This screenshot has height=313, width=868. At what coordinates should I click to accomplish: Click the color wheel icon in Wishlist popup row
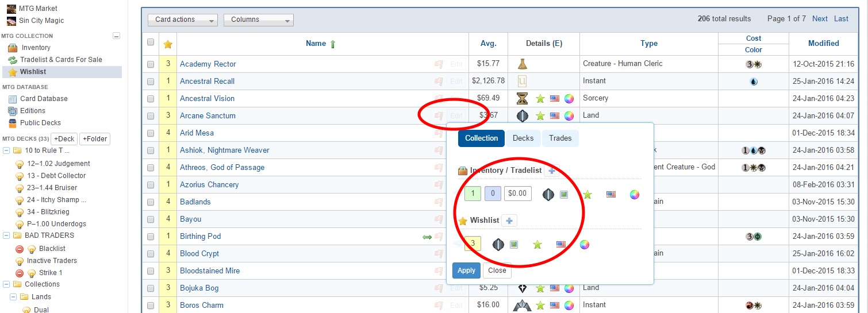584,245
